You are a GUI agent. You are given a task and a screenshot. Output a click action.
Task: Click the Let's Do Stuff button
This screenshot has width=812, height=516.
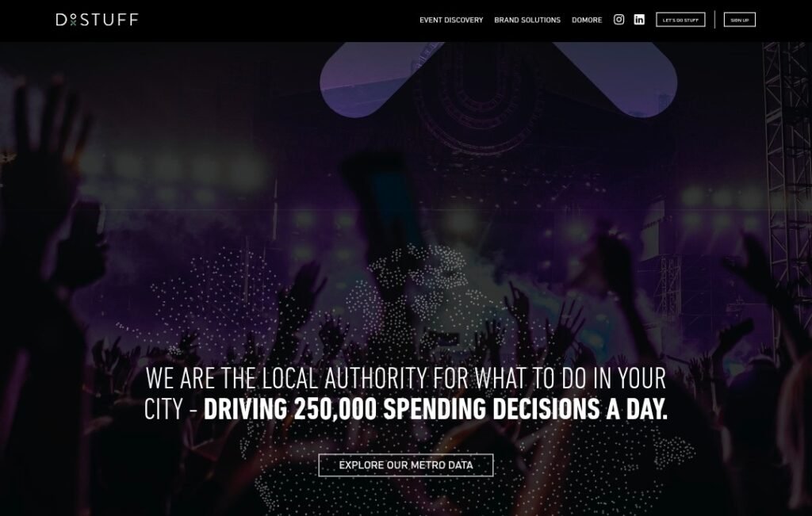pyautogui.click(x=680, y=20)
